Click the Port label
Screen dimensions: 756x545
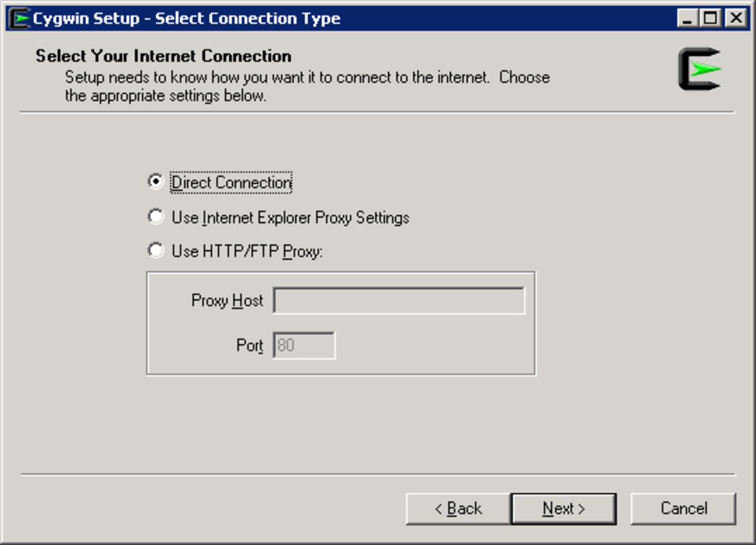point(249,345)
